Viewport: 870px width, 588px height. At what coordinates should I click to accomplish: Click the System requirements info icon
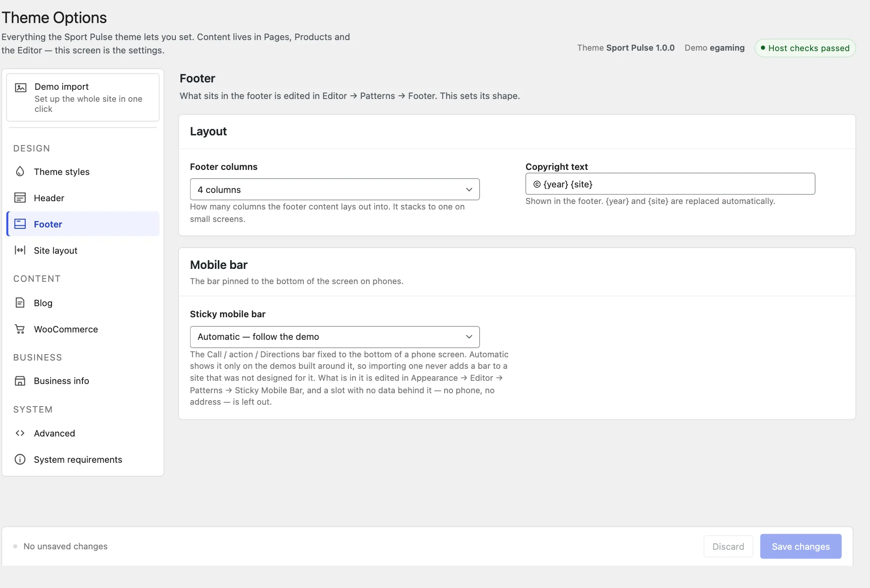click(20, 459)
